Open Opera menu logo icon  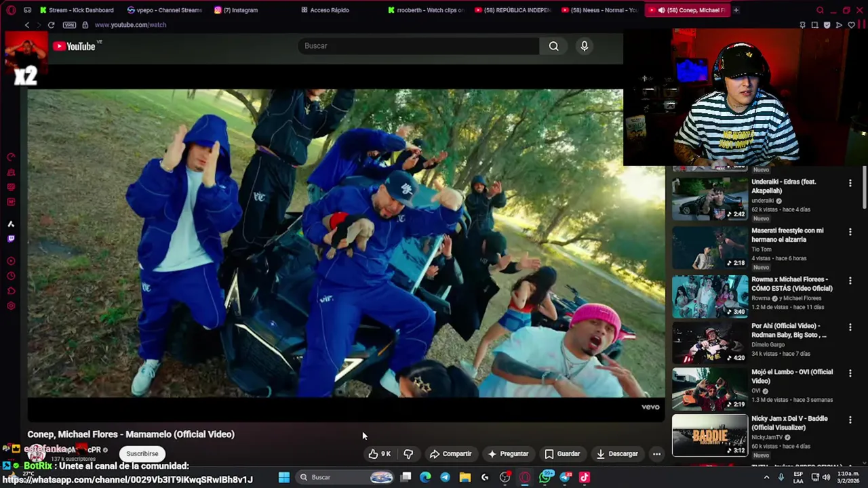[11, 10]
